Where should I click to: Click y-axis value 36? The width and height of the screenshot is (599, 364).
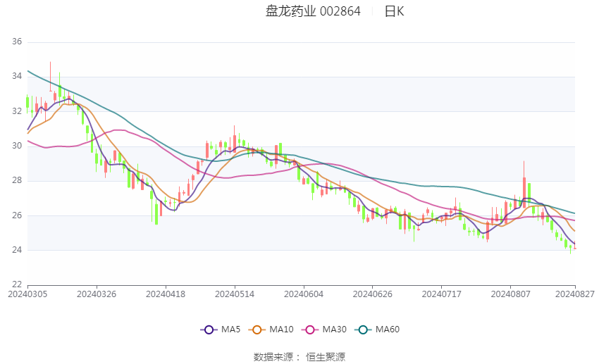(x=17, y=42)
